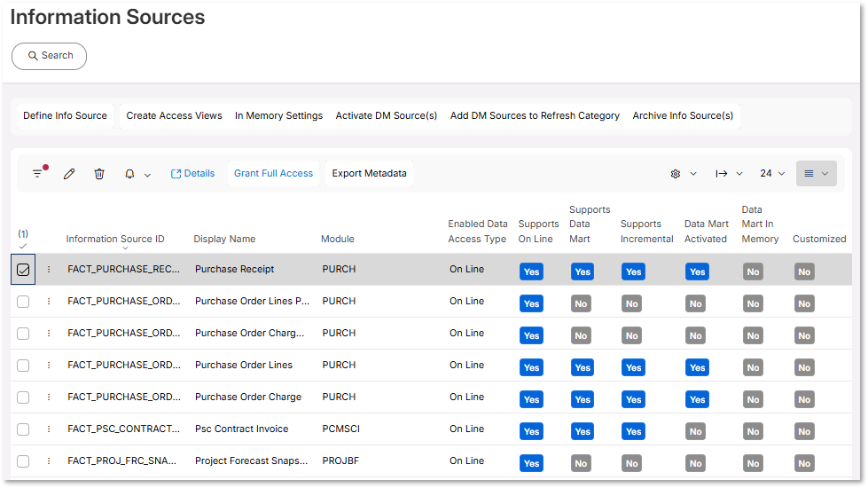Open In Memory Settings
This screenshot has height=488, width=868.
coord(278,115)
